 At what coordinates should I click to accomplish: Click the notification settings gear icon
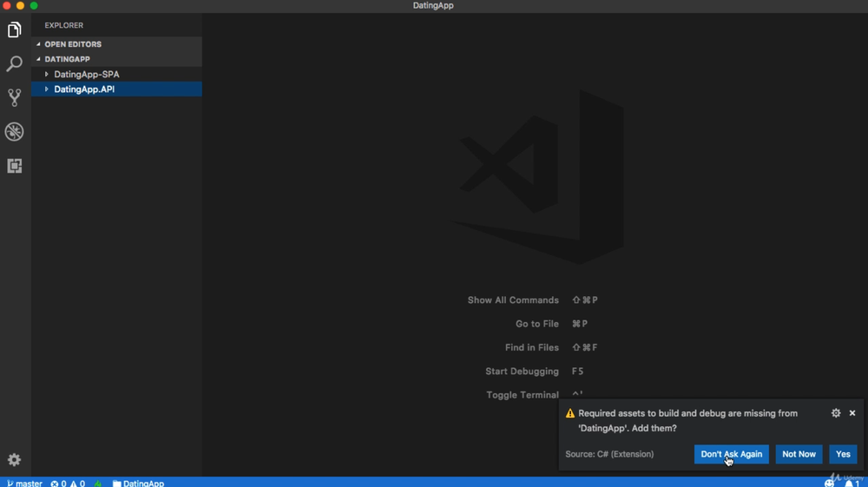pyautogui.click(x=836, y=413)
